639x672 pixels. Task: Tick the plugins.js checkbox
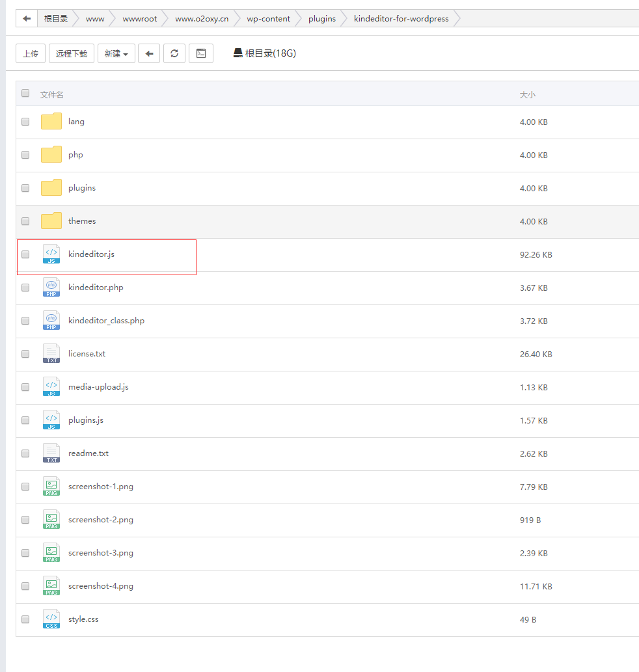(x=25, y=420)
